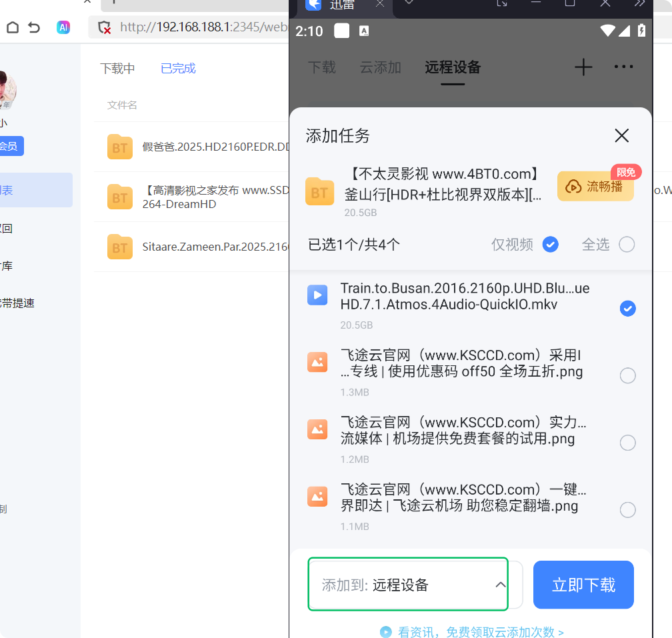Open the 云添加 tab in Xunlei app
Viewport: 672px width, 638px height.
tap(381, 67)
